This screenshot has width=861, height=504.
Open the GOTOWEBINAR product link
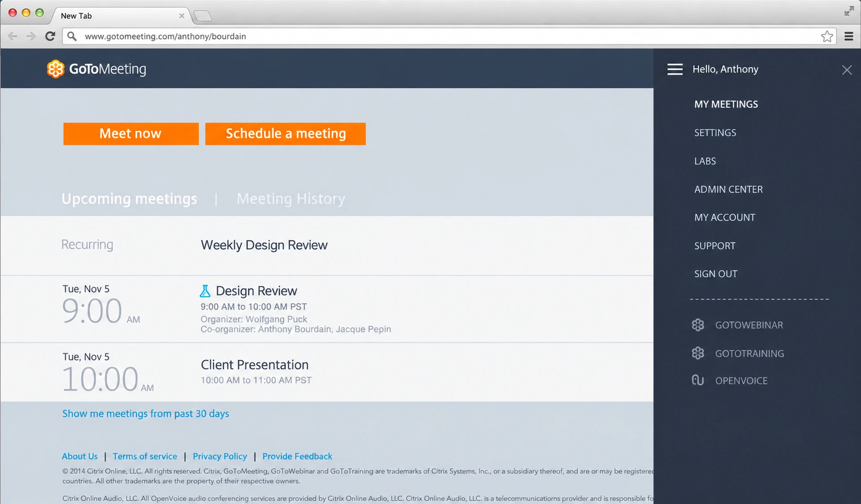(x=749, y=325)
